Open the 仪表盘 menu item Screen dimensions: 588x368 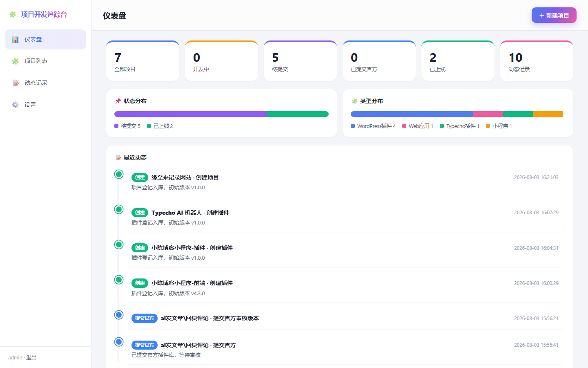coord(45,39)
